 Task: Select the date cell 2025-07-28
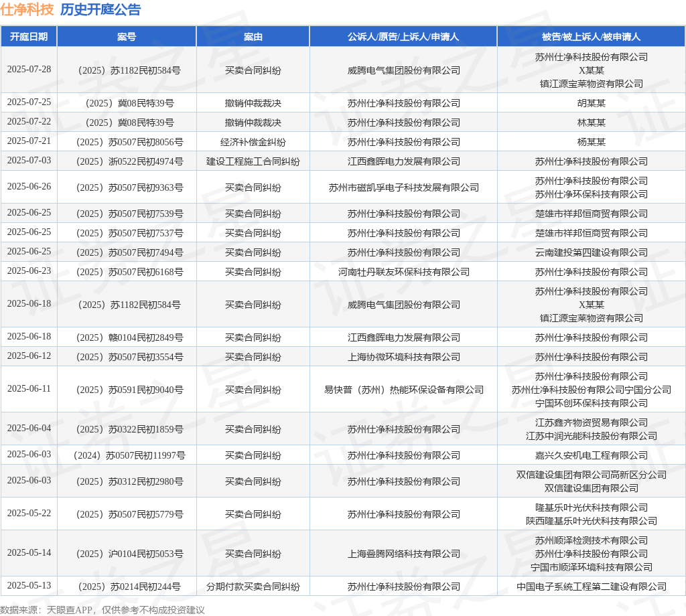coord(29,70)
